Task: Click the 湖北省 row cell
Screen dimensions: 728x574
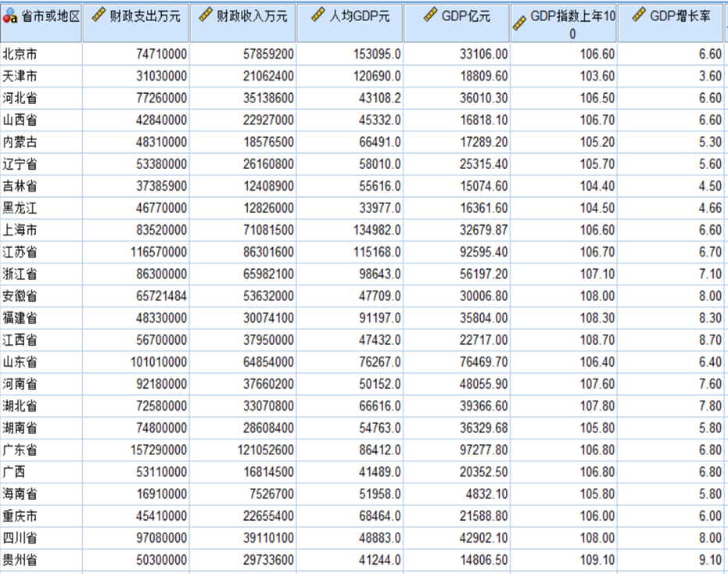Action: pos(41,406)
